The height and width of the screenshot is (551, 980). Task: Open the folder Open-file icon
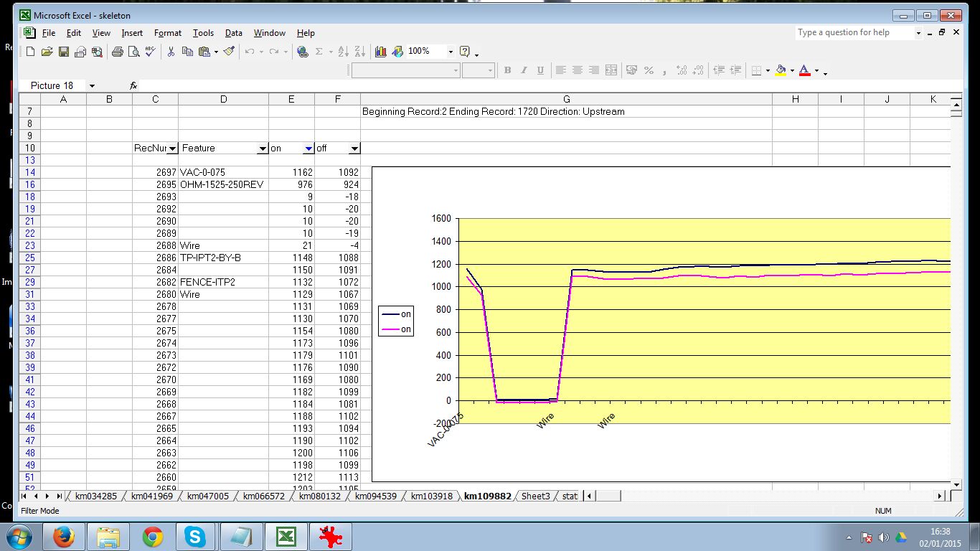[x=47, y=52]
